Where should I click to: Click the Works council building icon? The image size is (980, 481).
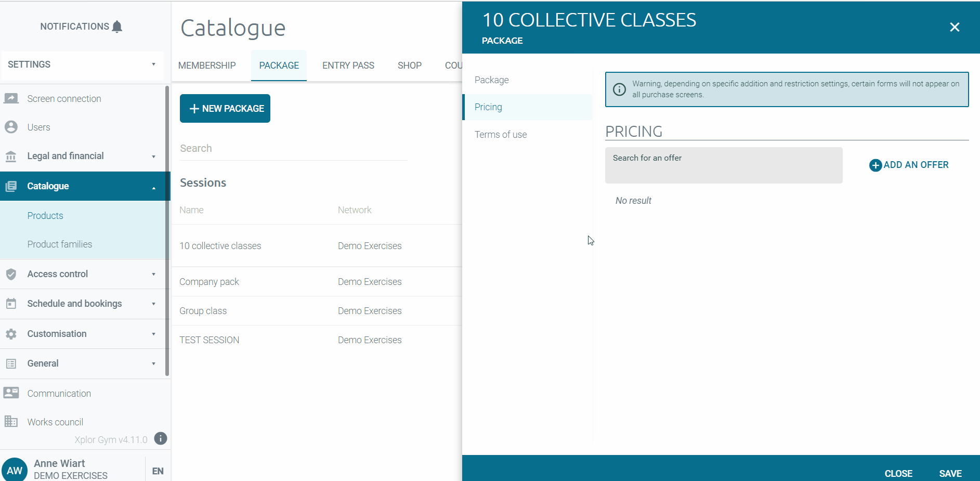11,422
